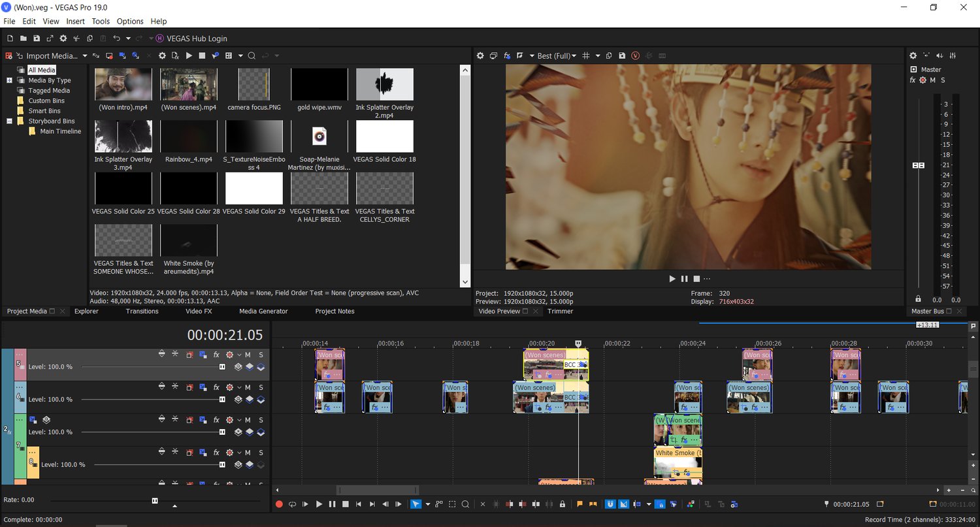
Task: Save snapshot to file in preview toolbar
Action: [622, 56]
